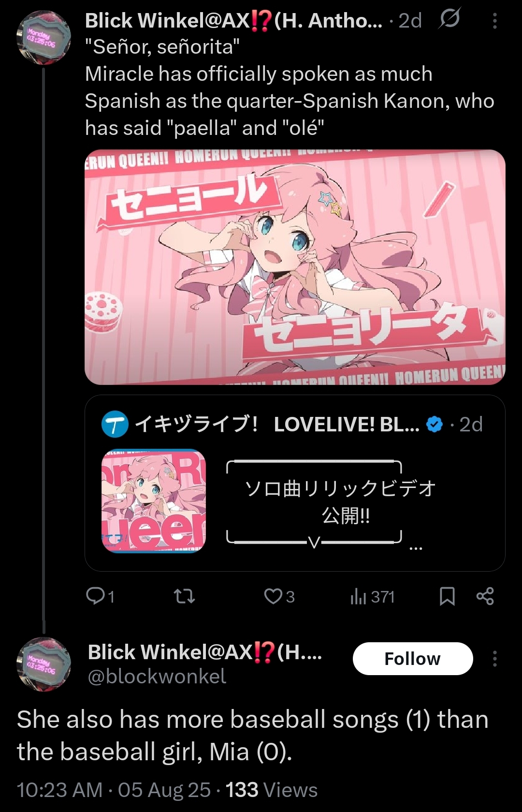The width and height of the screenshot is (522, 812).
Task: Open the quoted LOVELIVE! BL... tweet
Action: coord(295,483)
